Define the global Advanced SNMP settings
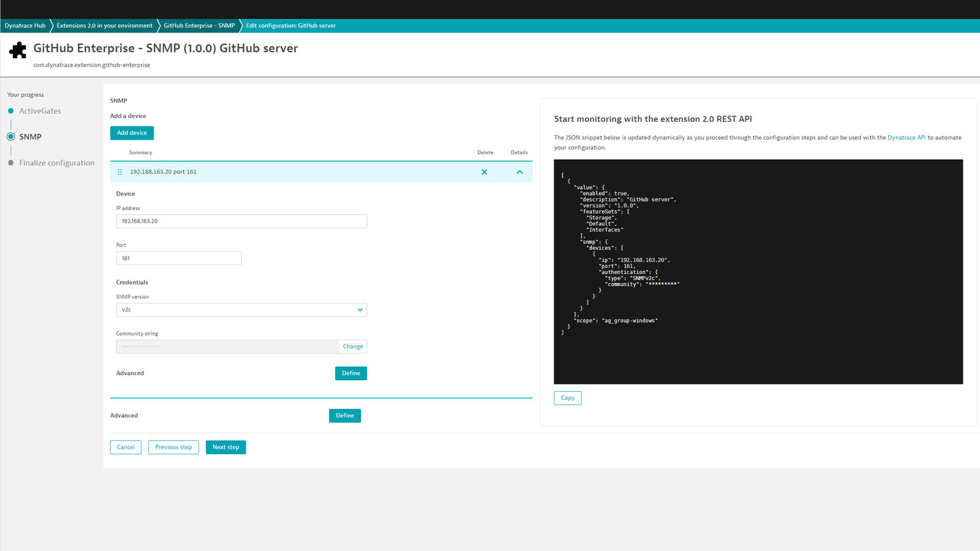This screenshot has width=980, height=551. (345, 416)
